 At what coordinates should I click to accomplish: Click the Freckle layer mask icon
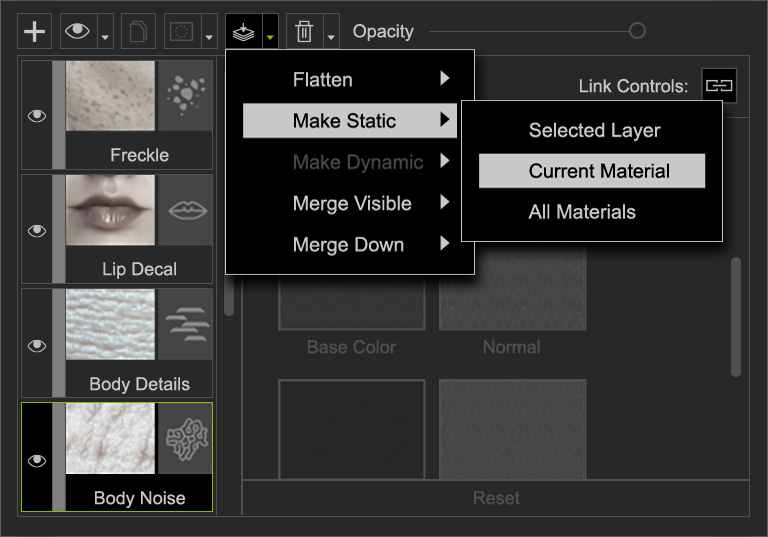(x=185, y=96)
